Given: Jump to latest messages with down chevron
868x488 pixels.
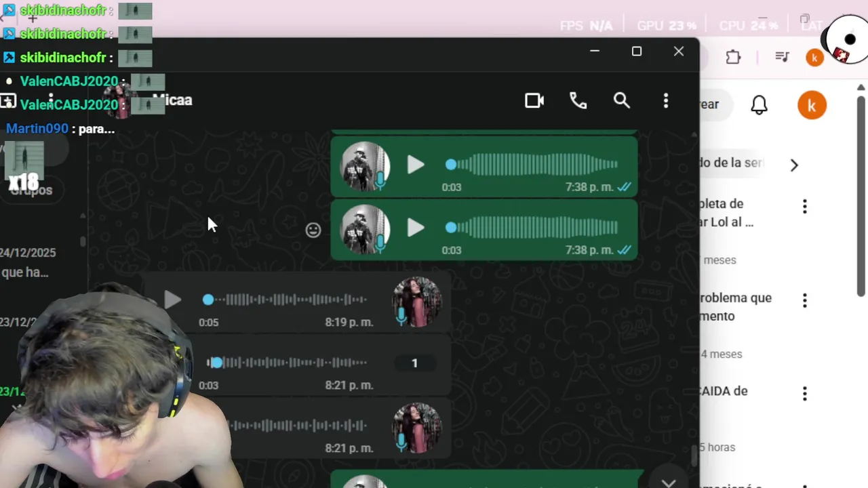Looking at the screenshot, I should (x=669, y=483).
